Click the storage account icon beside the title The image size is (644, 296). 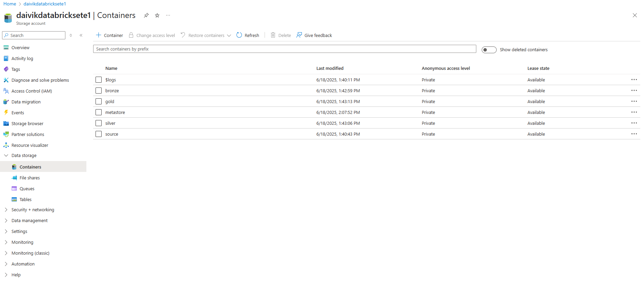tap(8, 18)
